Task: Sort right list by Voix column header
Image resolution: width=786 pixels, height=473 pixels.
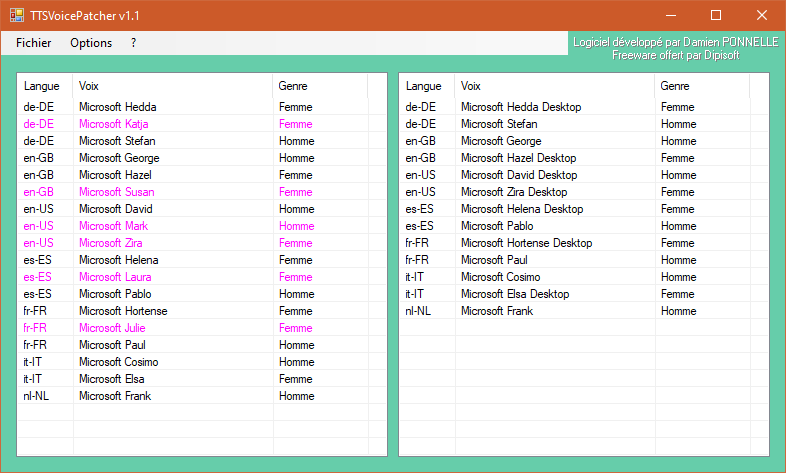Action: pyautogui.click(x=555, y=86)
